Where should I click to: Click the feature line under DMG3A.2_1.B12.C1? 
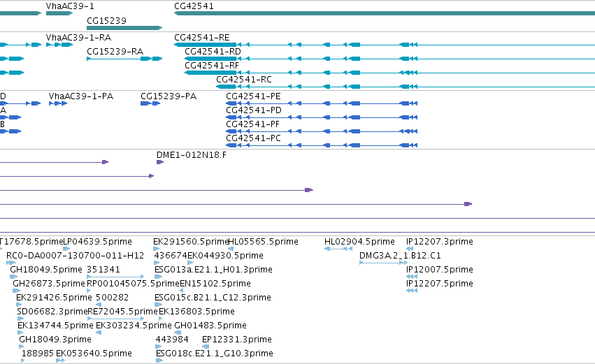click(383, 263)
